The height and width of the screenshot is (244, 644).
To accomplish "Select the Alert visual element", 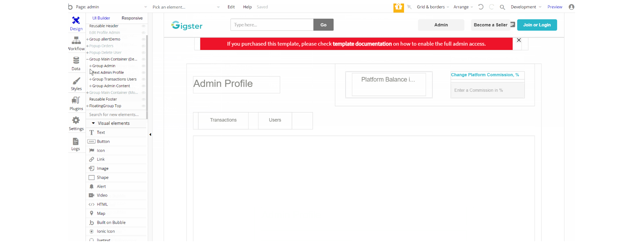I will tap(116, 186).
